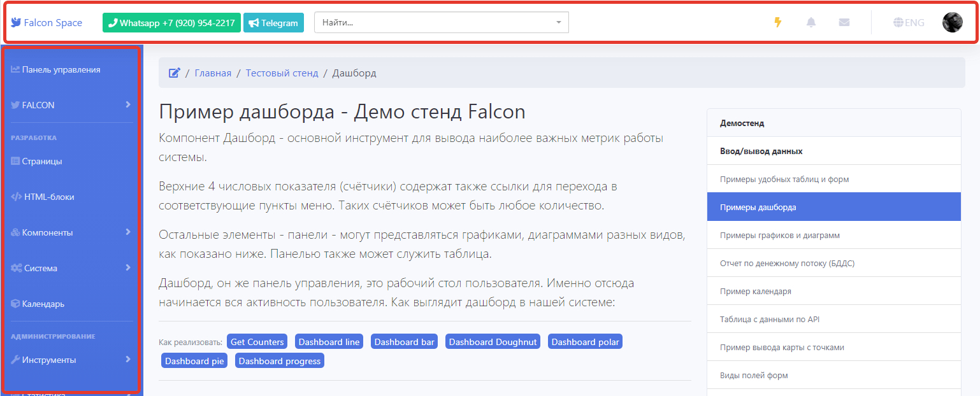Screen dimensions: 980x396
Task: Expand the Система sidebar menu
Action: click(x=128, y=267)
